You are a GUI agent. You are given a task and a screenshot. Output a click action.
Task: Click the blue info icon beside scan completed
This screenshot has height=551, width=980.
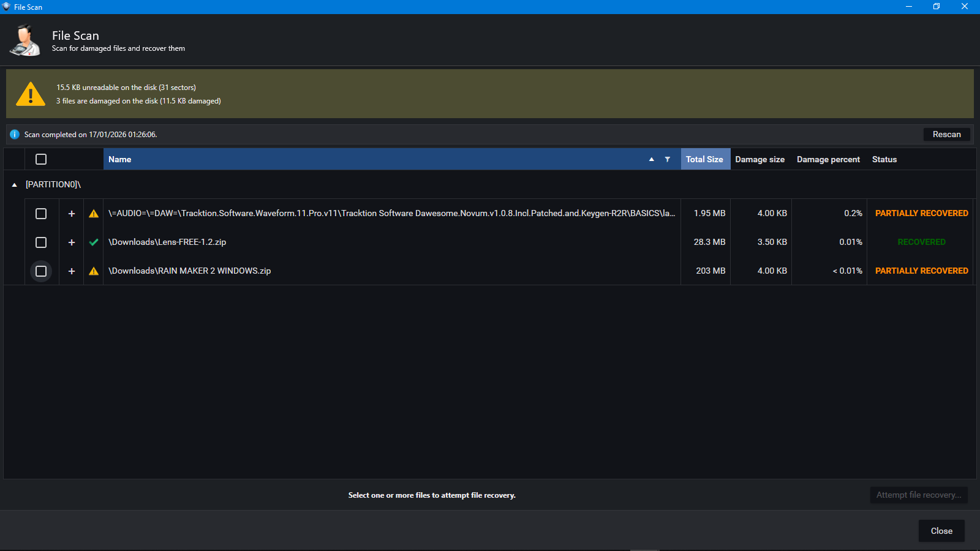tap(15, 134)
